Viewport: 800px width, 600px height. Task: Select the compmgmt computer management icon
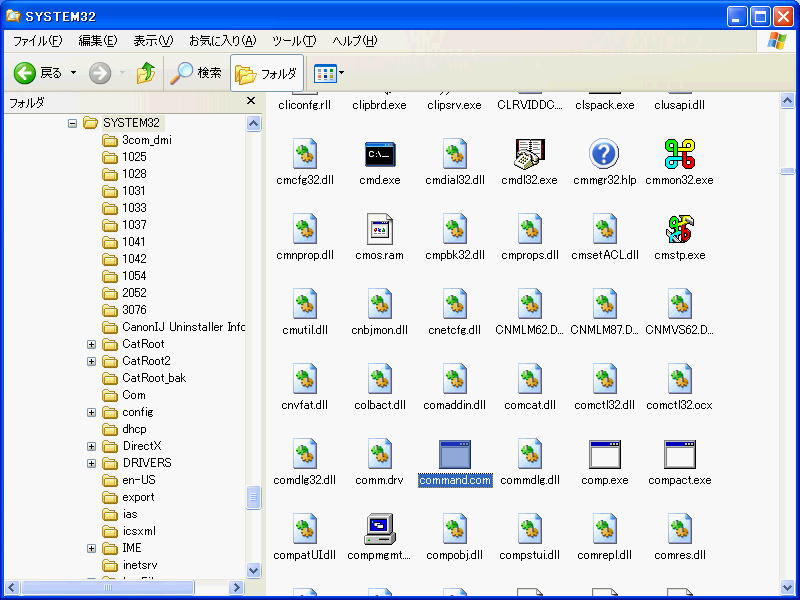380,529
